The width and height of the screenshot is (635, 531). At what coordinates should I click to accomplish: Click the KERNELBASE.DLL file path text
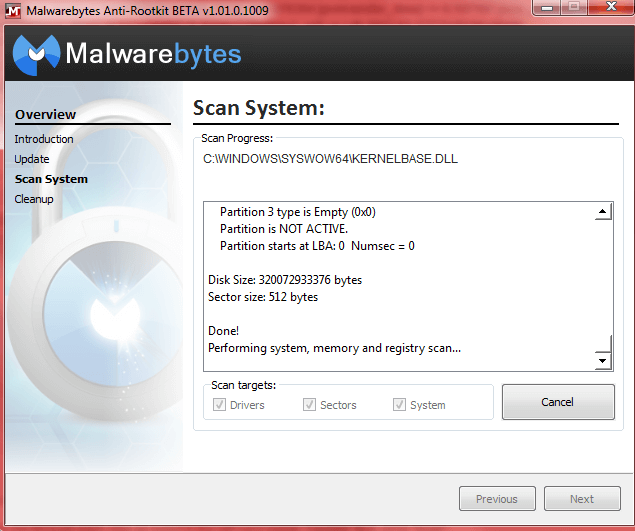(330, 159)
